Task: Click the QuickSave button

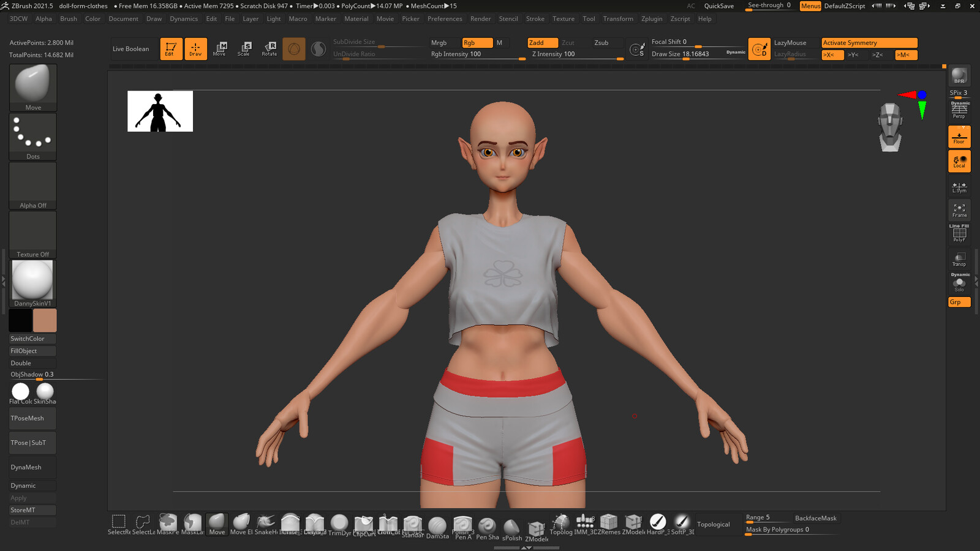Action: (x=719, y=6)
